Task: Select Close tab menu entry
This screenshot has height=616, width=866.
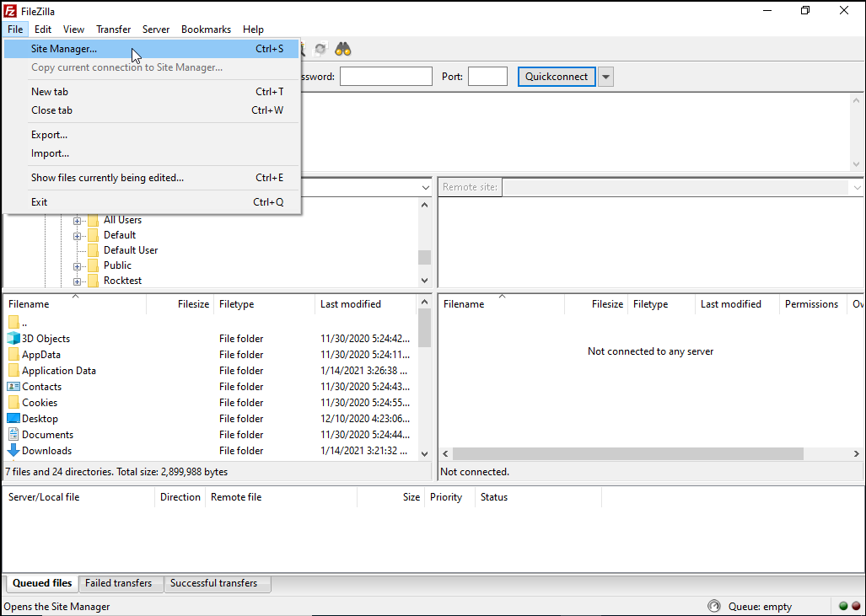Action: [x=151, y=110]
